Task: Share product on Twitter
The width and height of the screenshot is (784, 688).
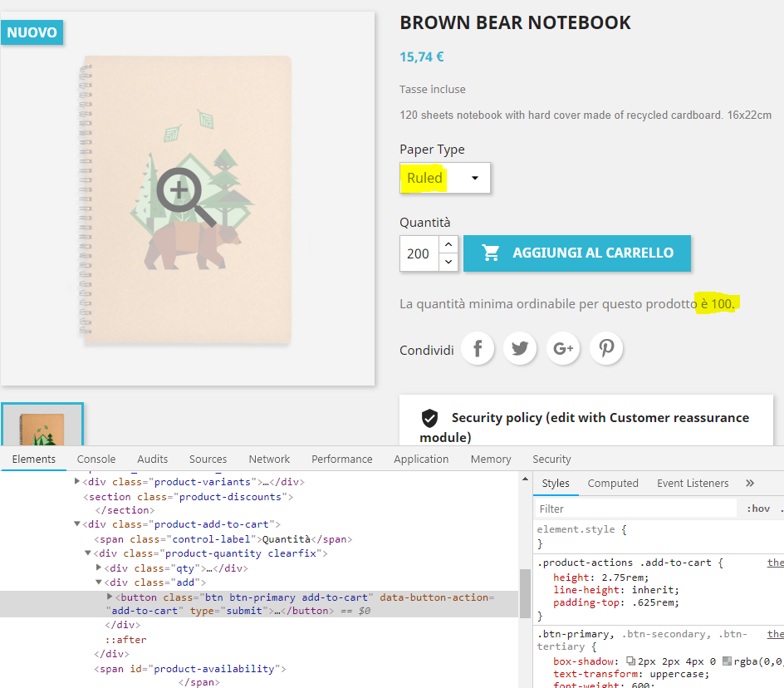Action: [x=520, y=348]
